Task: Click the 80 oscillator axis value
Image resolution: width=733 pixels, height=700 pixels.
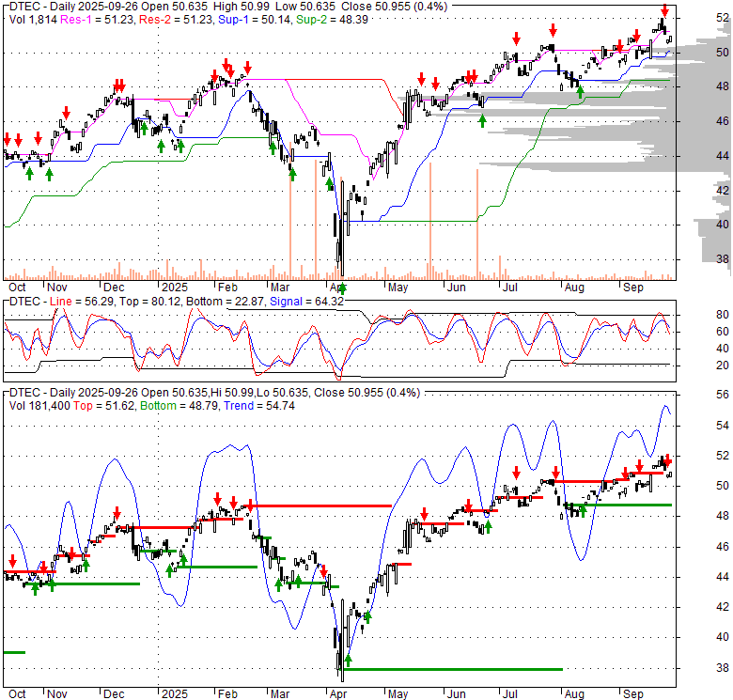Action: (x=723, y=315)
